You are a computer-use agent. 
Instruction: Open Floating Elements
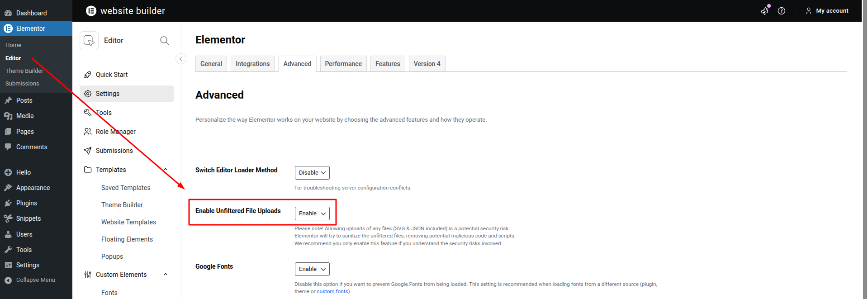127,239
